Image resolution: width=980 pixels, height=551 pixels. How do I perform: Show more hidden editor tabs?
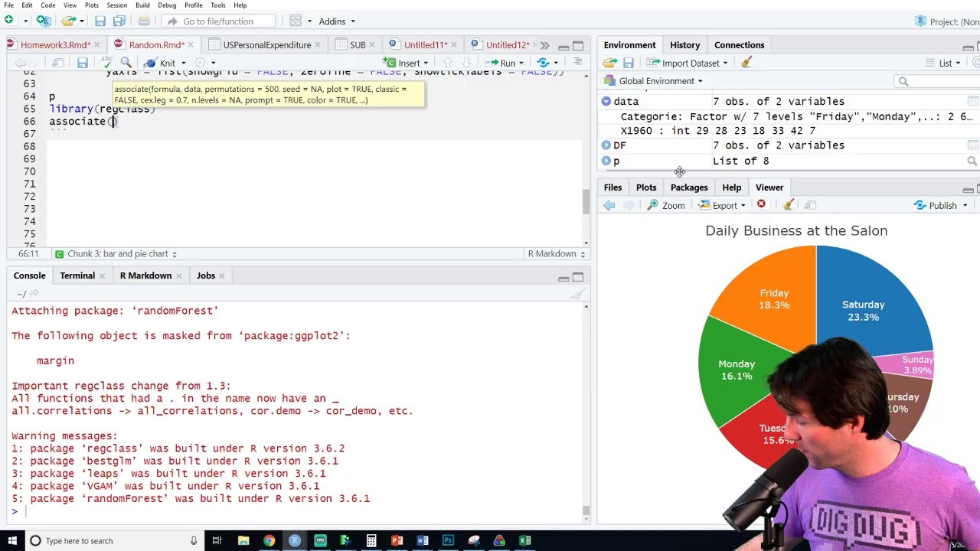coord(544,45)
